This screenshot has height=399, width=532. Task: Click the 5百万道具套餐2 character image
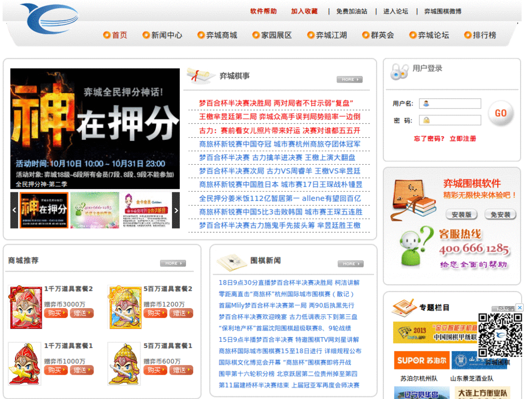[125, 307]
